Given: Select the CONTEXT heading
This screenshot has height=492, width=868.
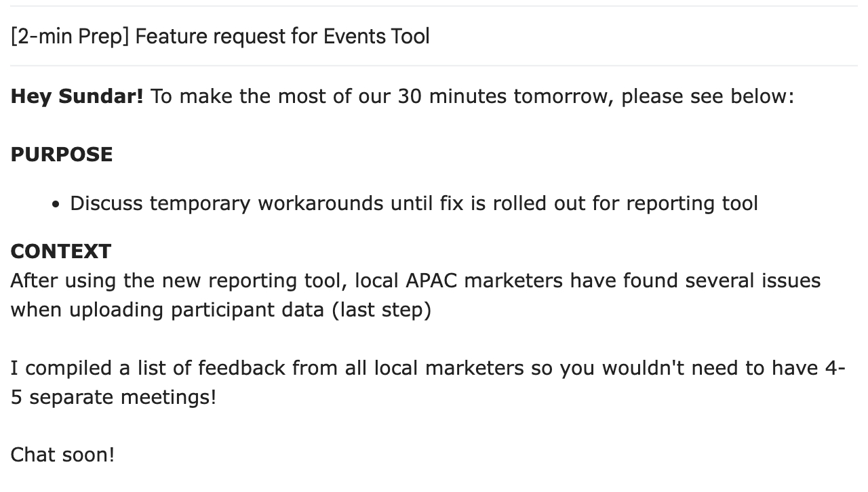Looking at the screenshot, I should [x=61, y=251].
